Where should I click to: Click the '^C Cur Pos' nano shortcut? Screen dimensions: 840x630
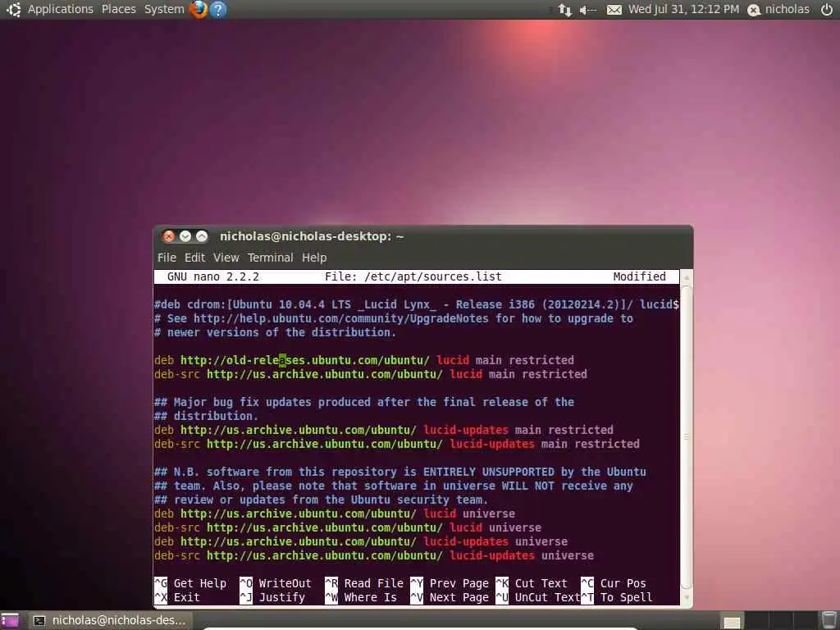point(614,583)
